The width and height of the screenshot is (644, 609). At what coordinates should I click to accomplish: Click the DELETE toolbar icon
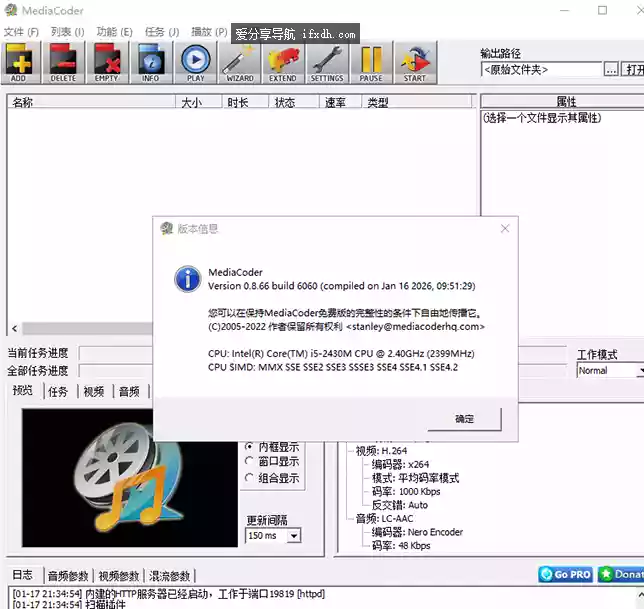tap(64, 62)
